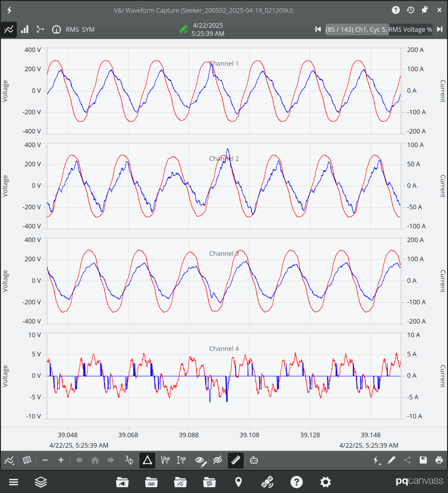
Task: Select the 3Φ three-phase display tool
Action: click(x=129, y=460)
